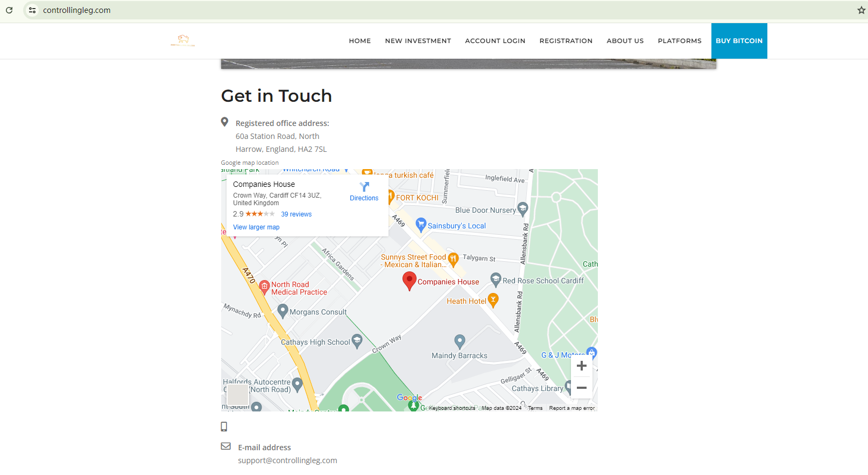Open the New Investment menu item
The image size is (868, 475).
(418, 41)
